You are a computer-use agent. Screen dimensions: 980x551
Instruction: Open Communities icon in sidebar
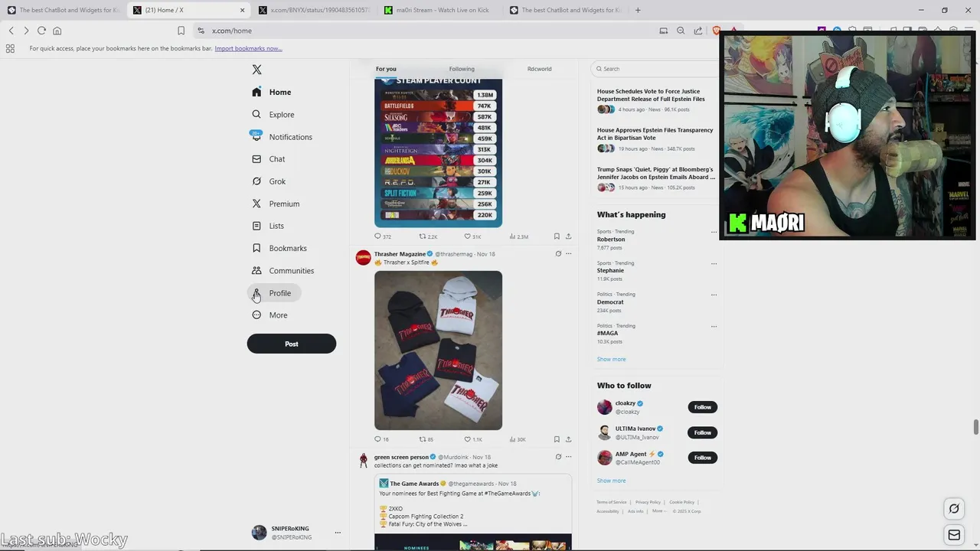[x=256, y=271]
